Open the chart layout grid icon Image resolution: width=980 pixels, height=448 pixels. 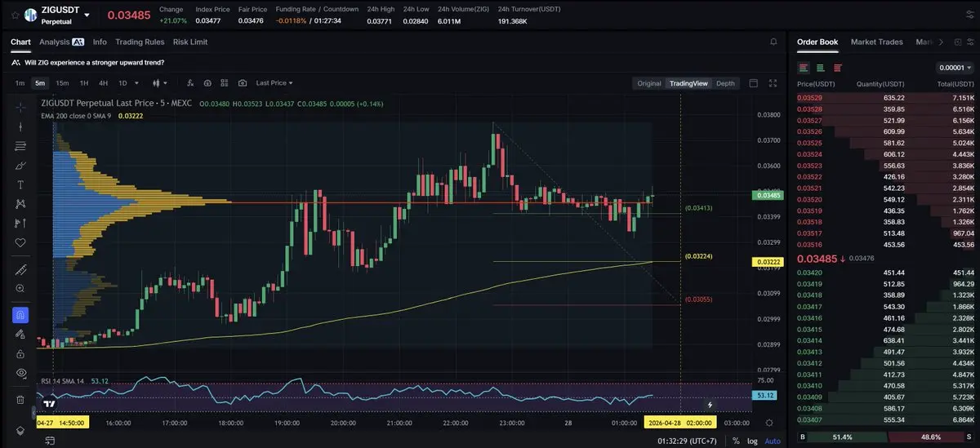click(x=225, y=83)
